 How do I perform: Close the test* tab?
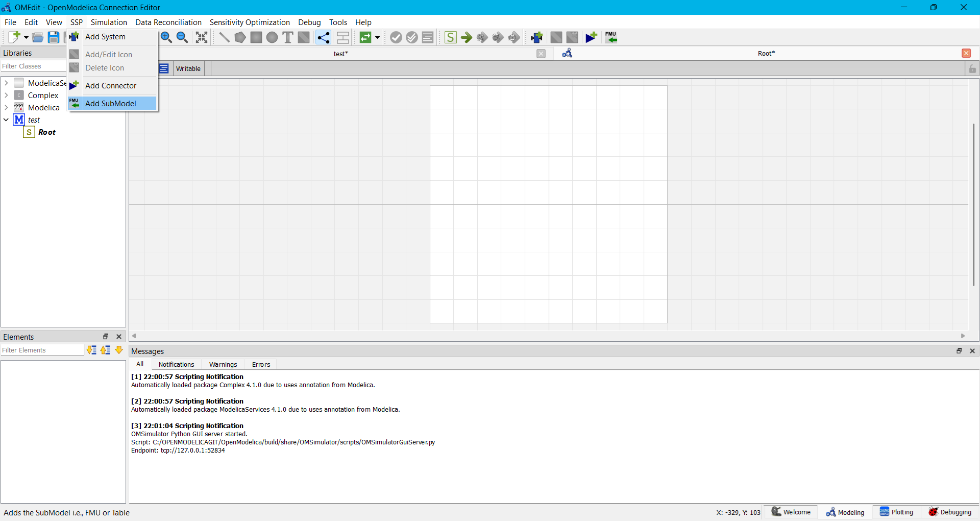[x=541, y=54]
